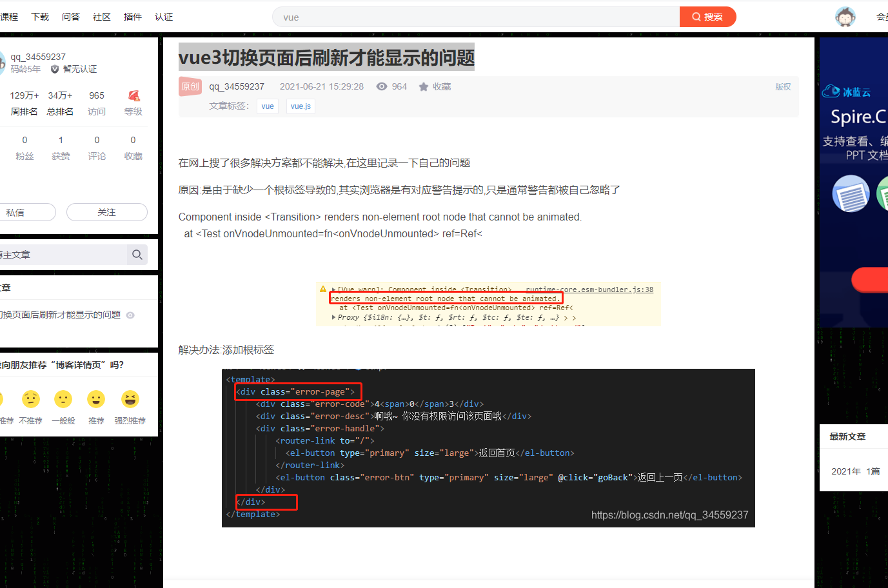Click the 评论 0 count
Screen dimensions: 888x588
tap(97, 148)
